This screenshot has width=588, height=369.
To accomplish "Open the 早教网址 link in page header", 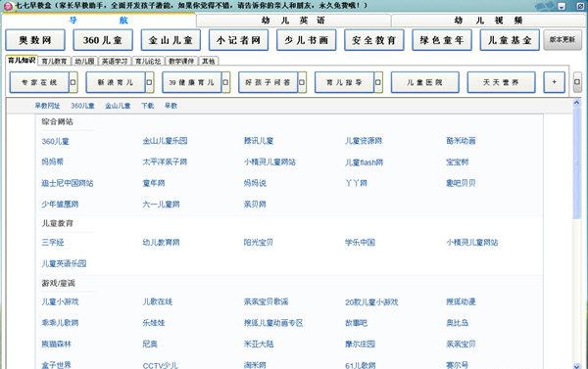I will [48, 106].
